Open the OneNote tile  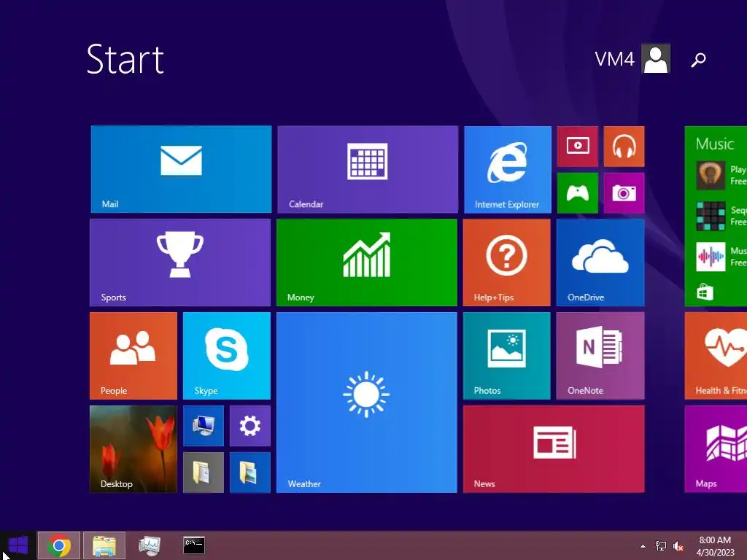600,356
